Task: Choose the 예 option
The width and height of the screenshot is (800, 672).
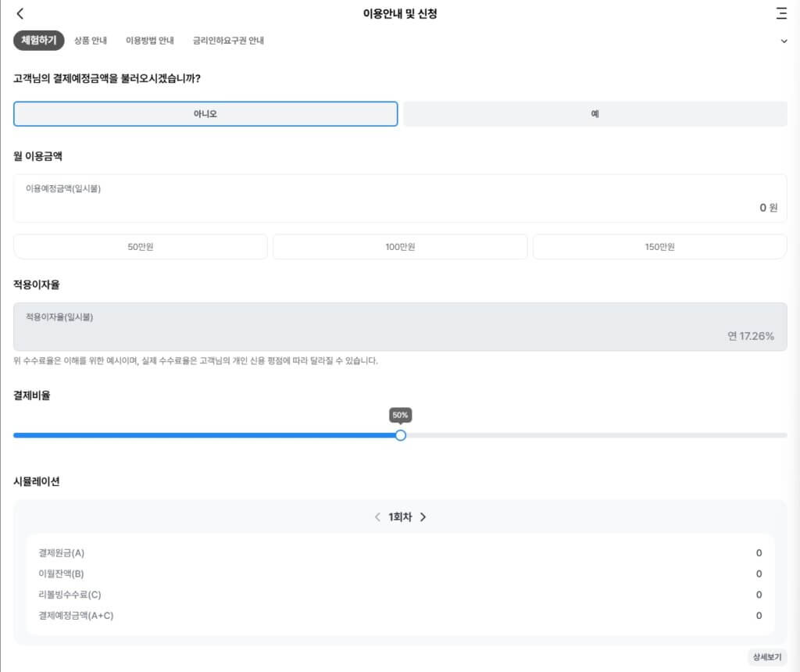Action: pos(595,114)
